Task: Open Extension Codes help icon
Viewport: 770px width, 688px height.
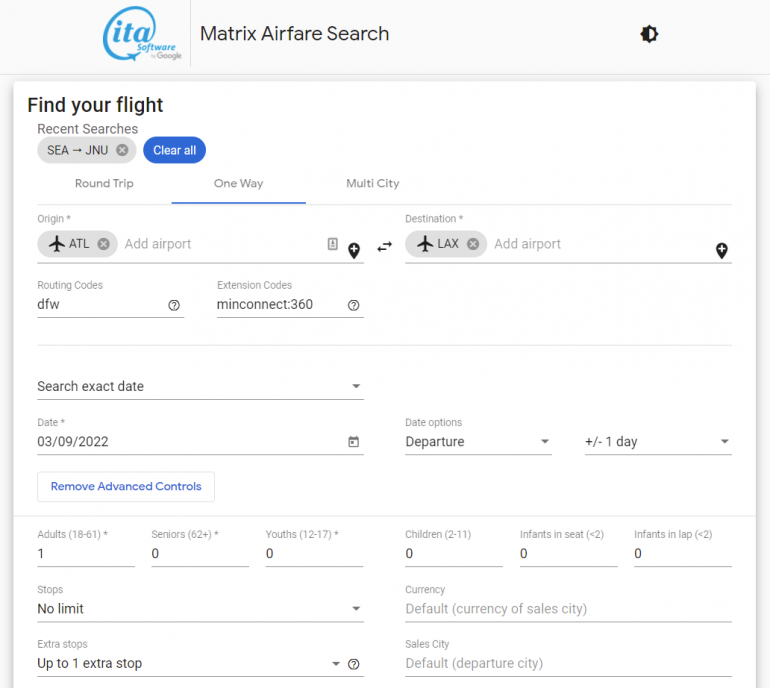Action: [x=353, y=306]
